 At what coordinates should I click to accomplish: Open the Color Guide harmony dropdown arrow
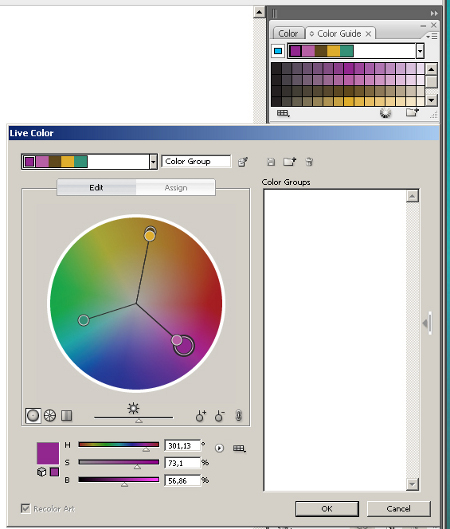click(x=420, y=51)
